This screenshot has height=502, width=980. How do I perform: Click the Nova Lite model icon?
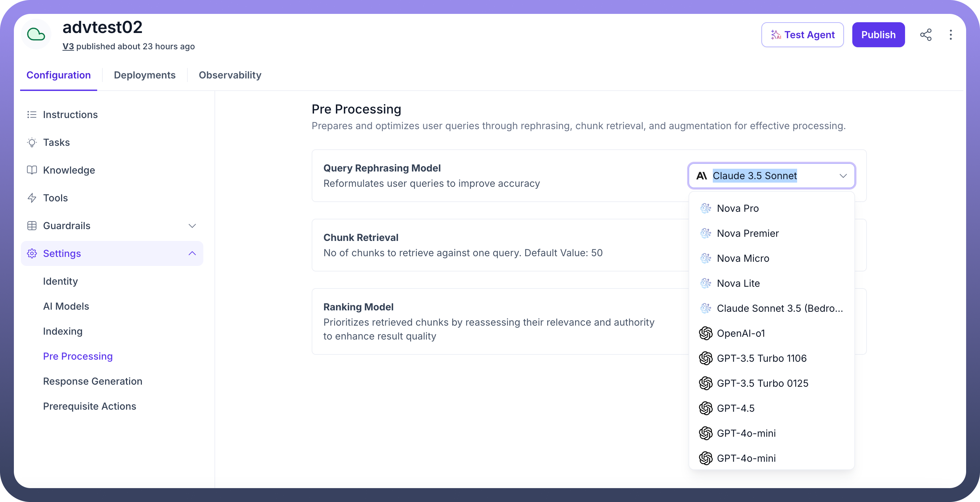[706, 283]
